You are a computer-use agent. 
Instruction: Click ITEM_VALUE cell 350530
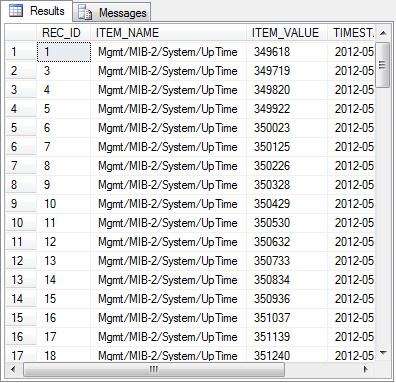tap(287, 223)
